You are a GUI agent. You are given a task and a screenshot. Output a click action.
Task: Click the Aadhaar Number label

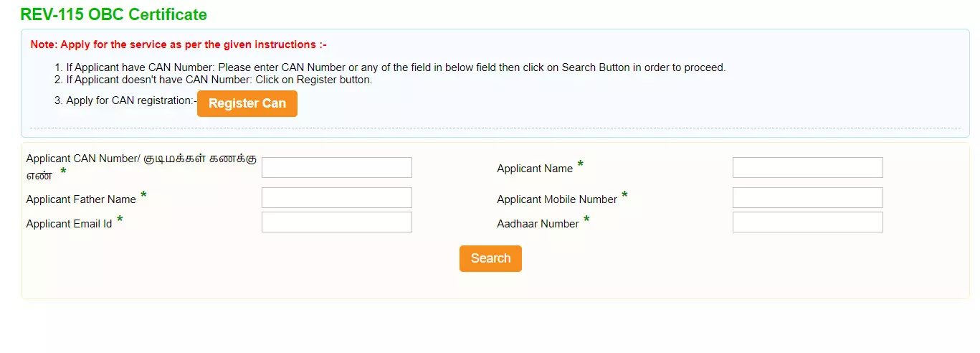[x=538, y=224]
